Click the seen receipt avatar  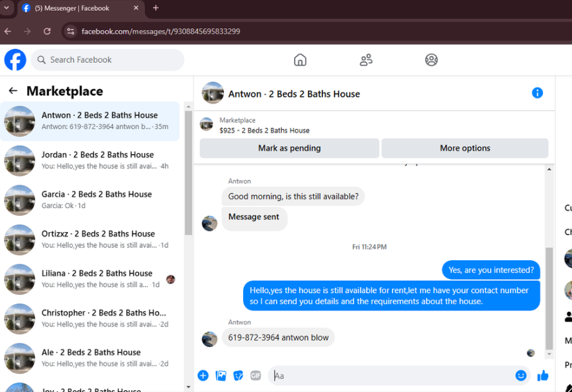(531, 352)
